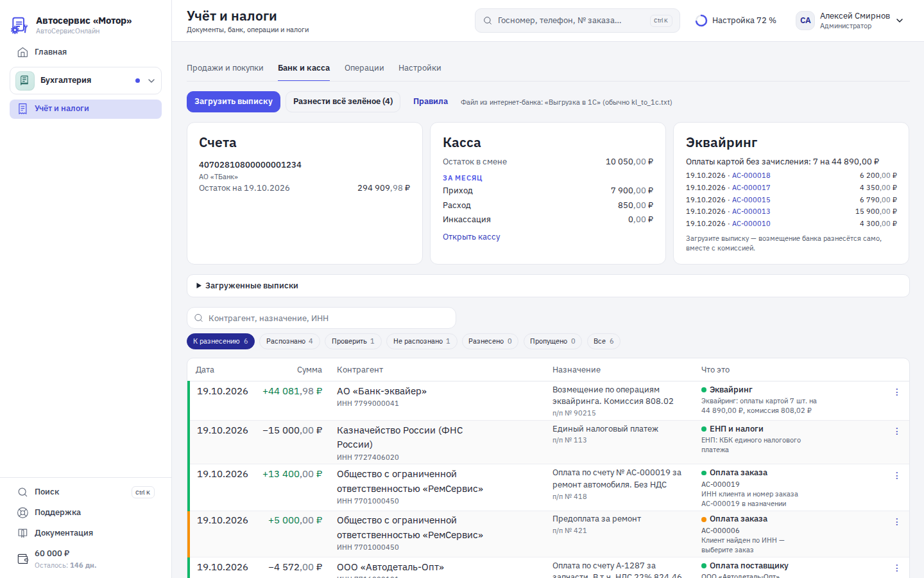Filter by Пропущено 0
The height and width of the screenshot is (578, 924).
(x=552, y=342)
